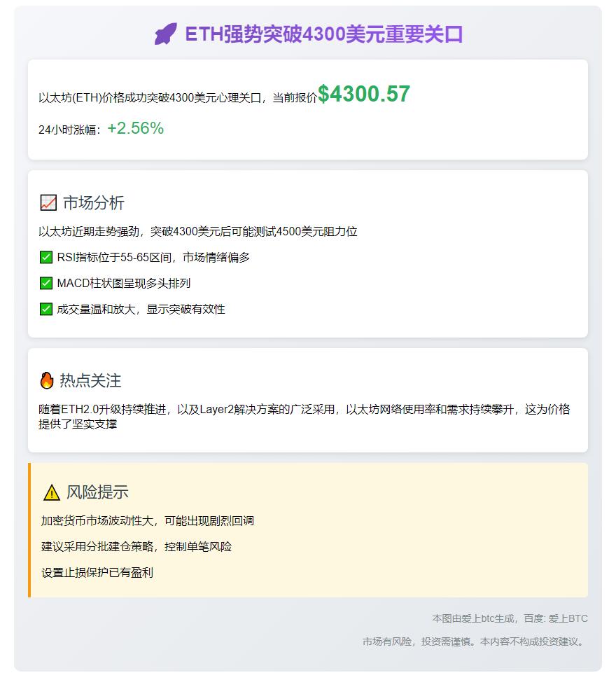Select the 热点关注 section heading
The image size is (616, 694).
click(90, 380)
